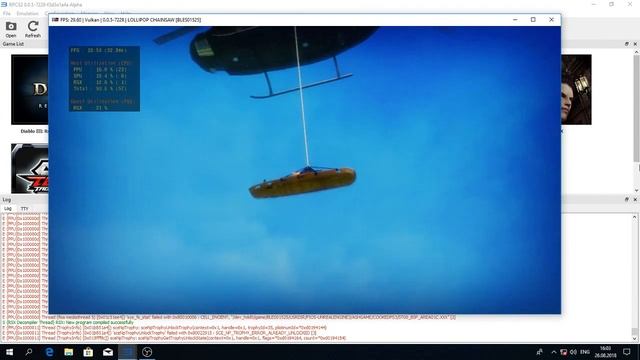This screenshot has width=640, height=360.
Task: Click the Open toolbar icon in RPCS3
Action: [x=11, y=29]
